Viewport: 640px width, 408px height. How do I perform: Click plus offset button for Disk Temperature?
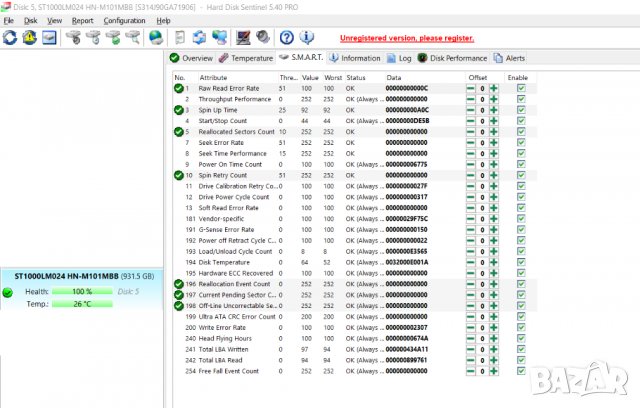pos(492,262)
